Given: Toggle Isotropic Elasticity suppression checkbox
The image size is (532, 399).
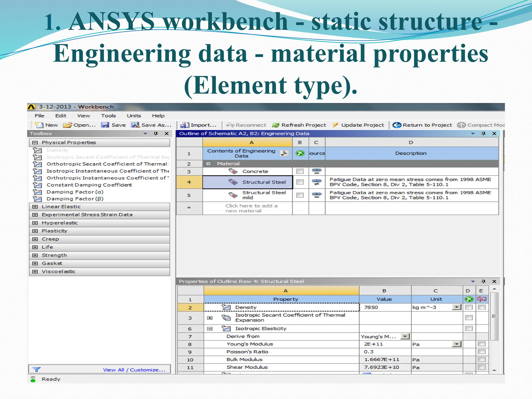Looking at the screenshot, I should (469, 328).
